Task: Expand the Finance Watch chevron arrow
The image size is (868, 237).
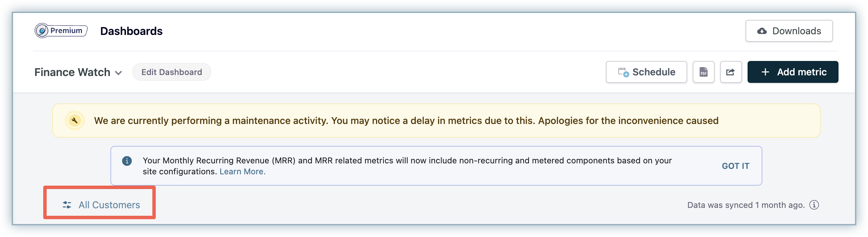Action: [118, 73]
